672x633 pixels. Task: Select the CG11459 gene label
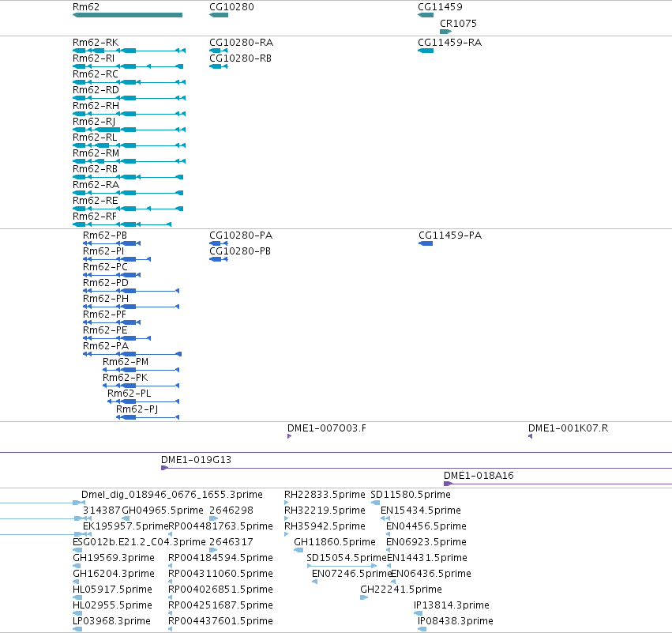tap(440, 7)
